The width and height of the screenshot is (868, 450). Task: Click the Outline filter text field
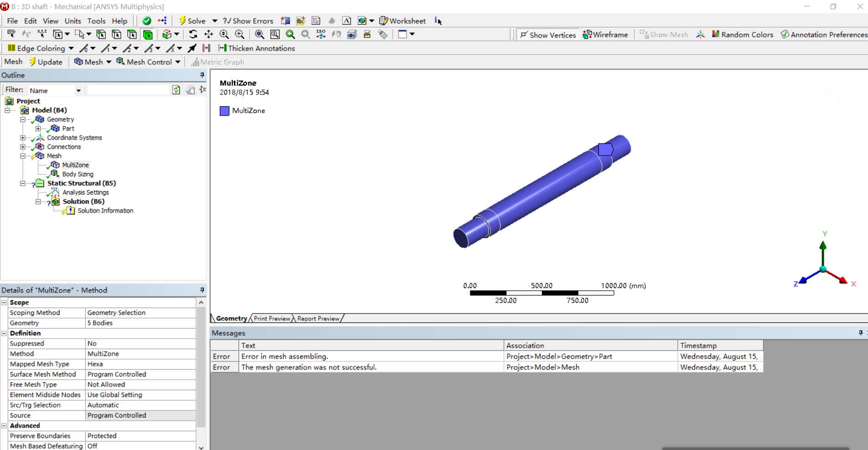click(x=128, y=90)
